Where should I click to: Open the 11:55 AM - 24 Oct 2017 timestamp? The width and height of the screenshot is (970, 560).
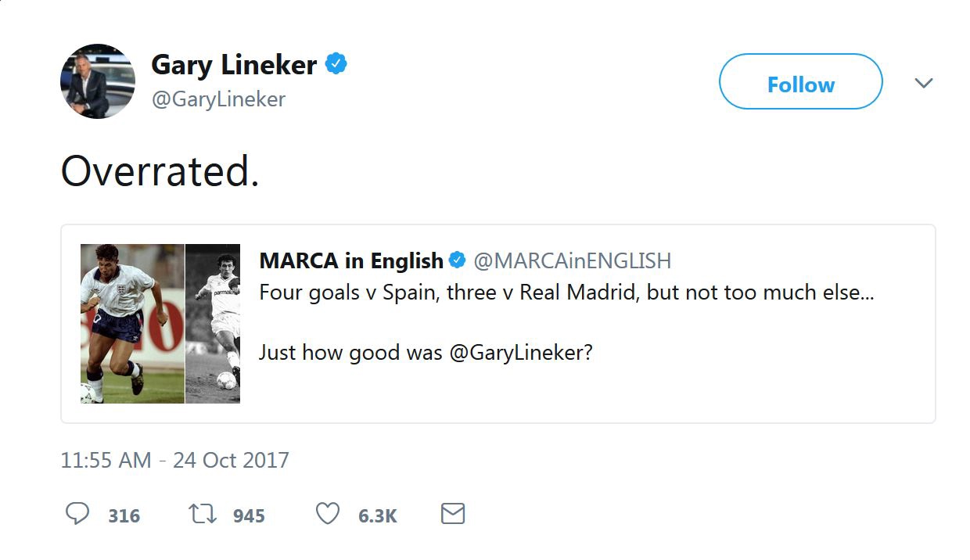click(174, 460)
